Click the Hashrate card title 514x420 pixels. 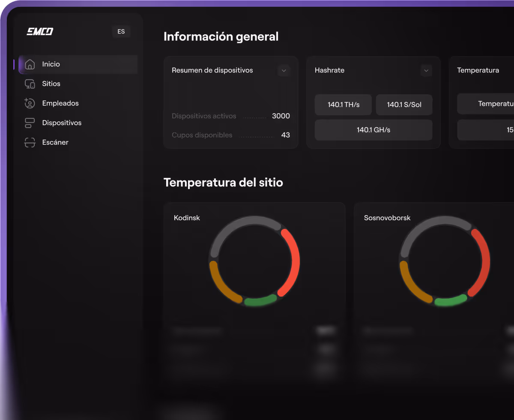(329, 70)
